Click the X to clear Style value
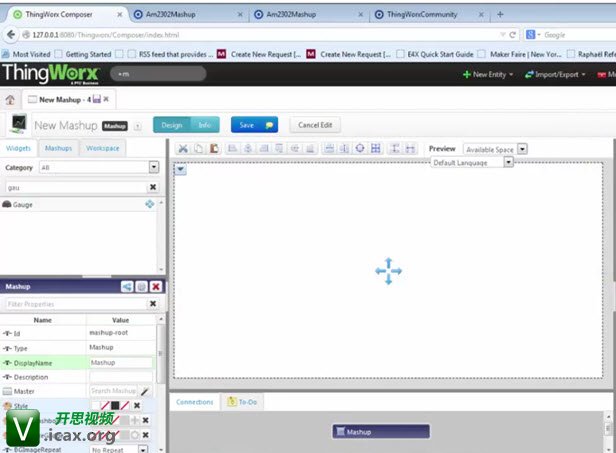The width and height of the screenshot is (616, 453). click(137, 405)
